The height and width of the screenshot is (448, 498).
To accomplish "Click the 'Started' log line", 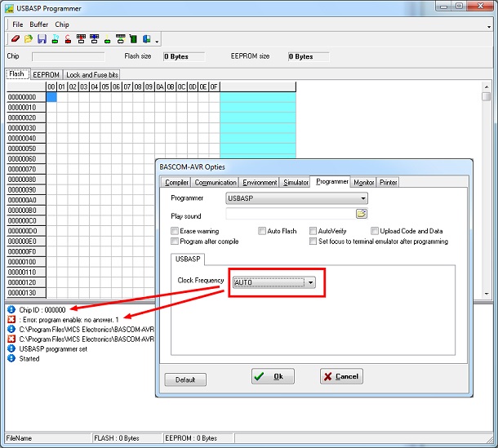I will point(29,359).
